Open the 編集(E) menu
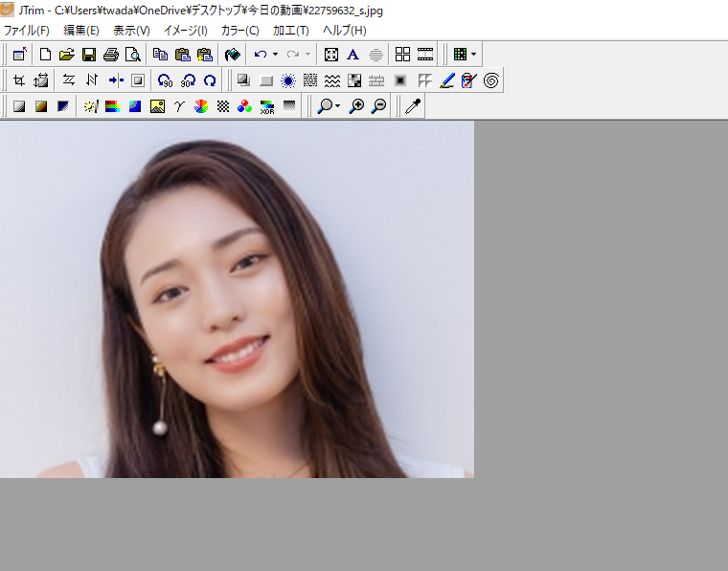 81,31
